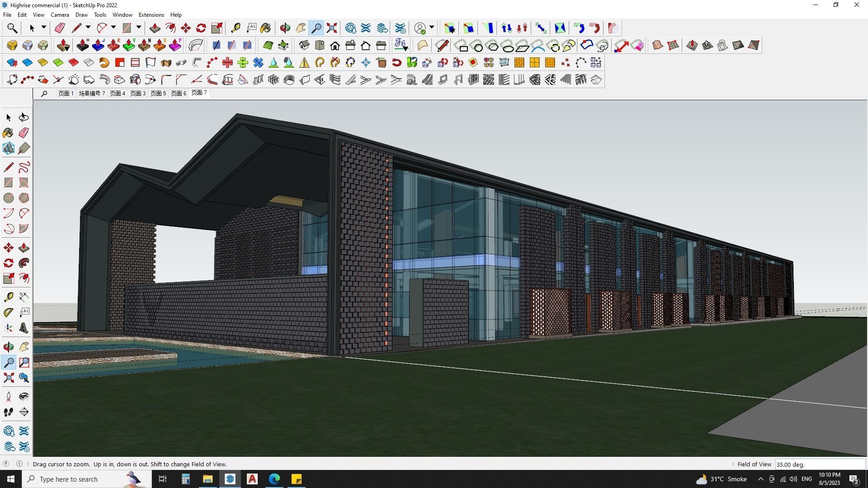
Task: Expand the Line tool dropdown arrow
Action: (88, 28)
